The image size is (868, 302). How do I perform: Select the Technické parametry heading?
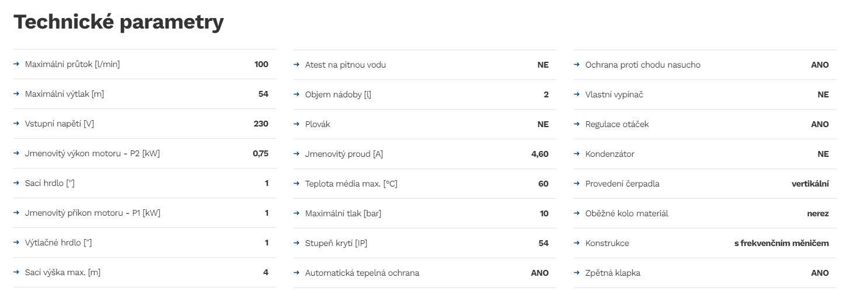tap(118, 22)
